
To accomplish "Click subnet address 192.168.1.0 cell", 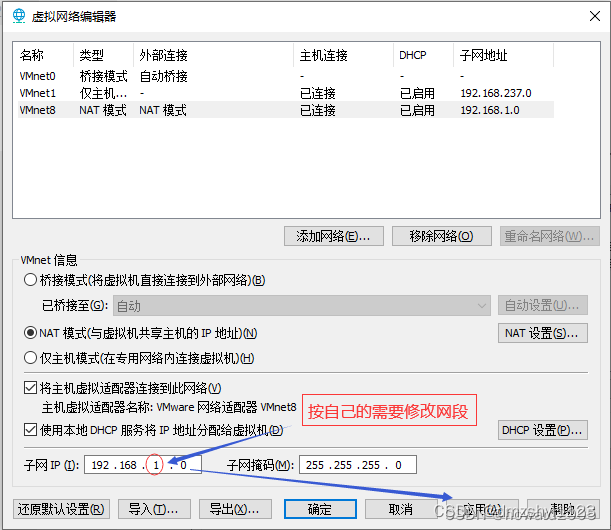I will pos(490,110).
